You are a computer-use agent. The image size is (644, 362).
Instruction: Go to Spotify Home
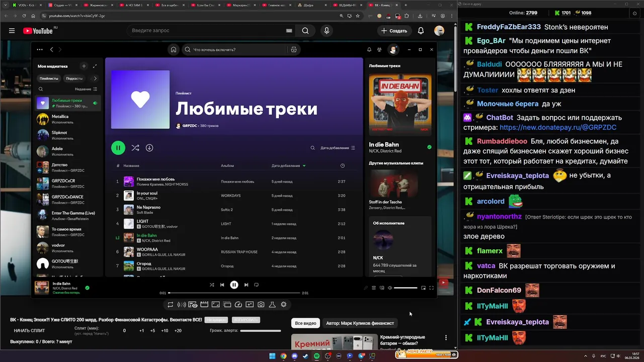point(174,50)
